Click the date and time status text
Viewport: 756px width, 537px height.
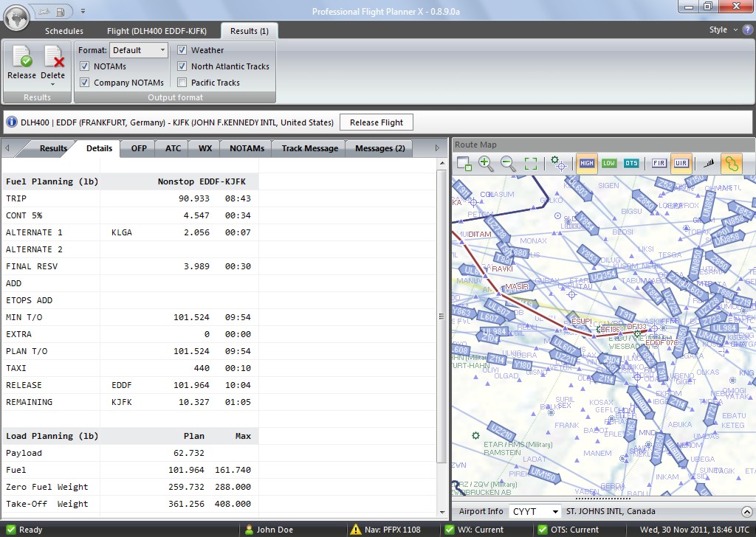pyautogui.click(x=695, y=530)
